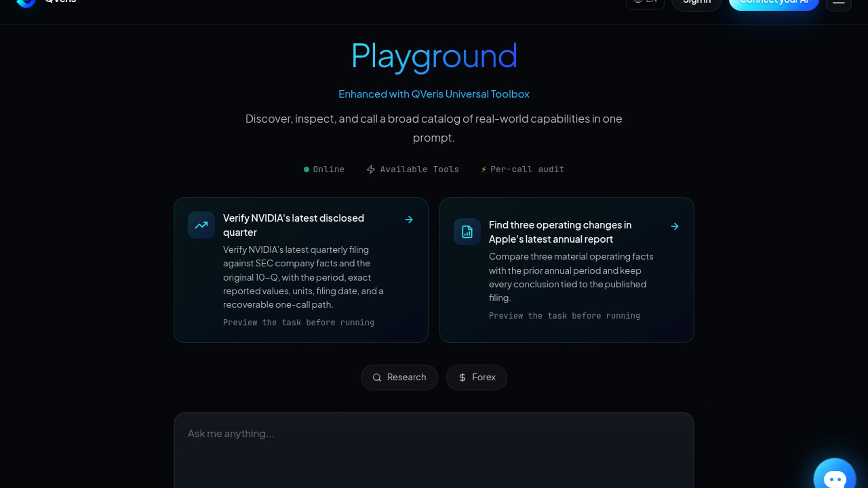
Task: Open the hamburger menu
Action: coord(839,3)
